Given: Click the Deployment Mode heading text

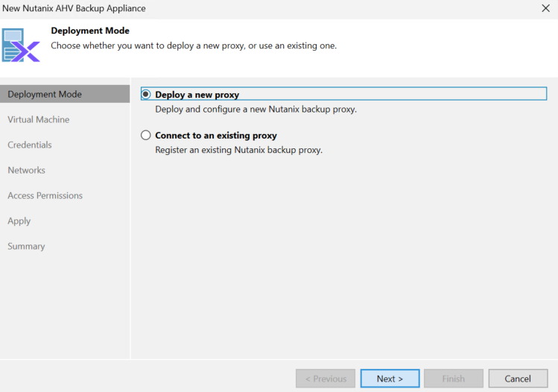Looking at the screenshot, I should 90,31.
